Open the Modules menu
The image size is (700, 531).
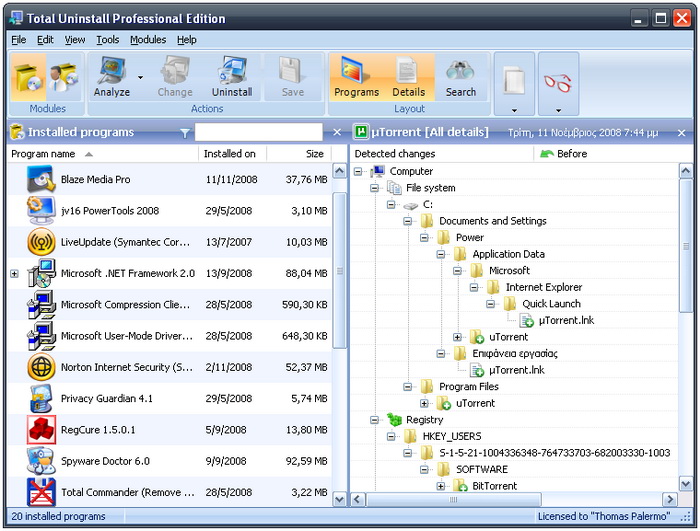click(x=148, y=40)
